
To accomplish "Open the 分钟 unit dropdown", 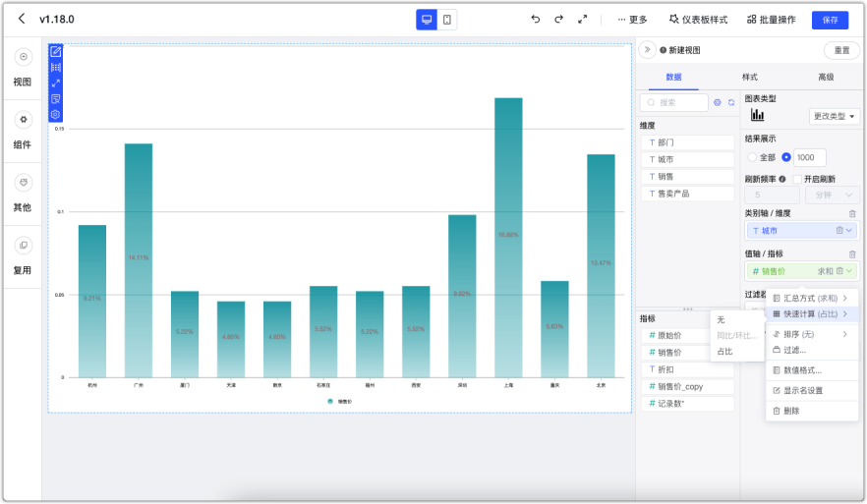I will 832,196.
